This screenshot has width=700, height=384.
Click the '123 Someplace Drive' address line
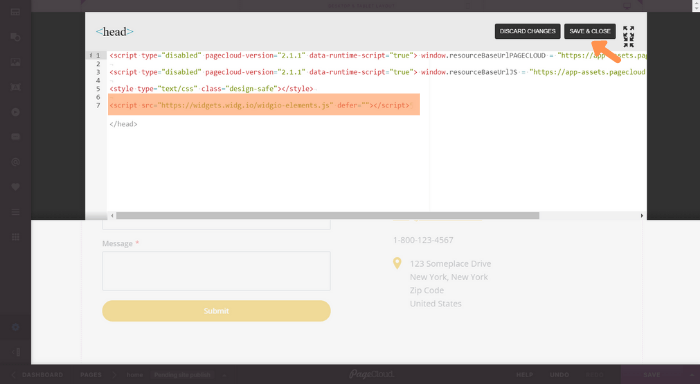(450, 264)
